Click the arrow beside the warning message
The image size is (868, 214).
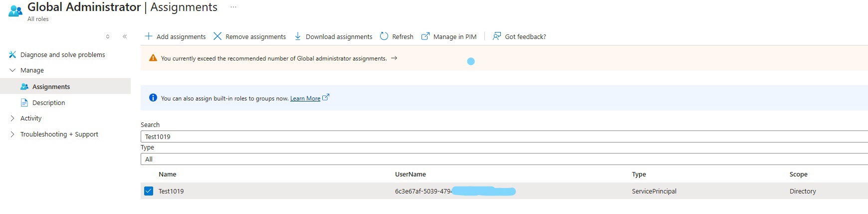click(394, 58)
